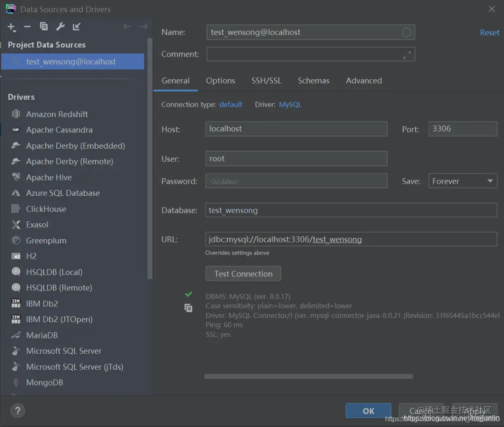The image size is (504, 427).
Task: Open the Schemas tab
Action: [314, 81]
